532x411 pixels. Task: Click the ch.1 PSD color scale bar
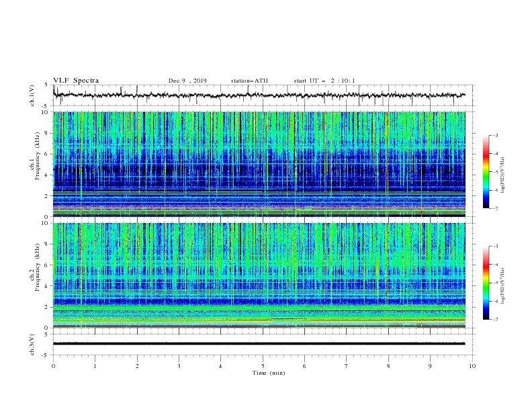click(486, 172)
